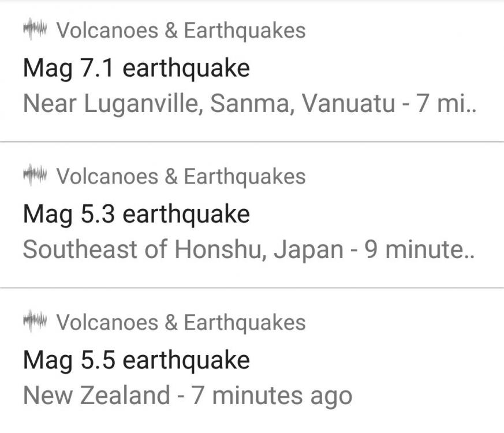Select the Near Luganville, Sanma, Vanuatu detail line
504x433 pixels.
coord(248,104)
